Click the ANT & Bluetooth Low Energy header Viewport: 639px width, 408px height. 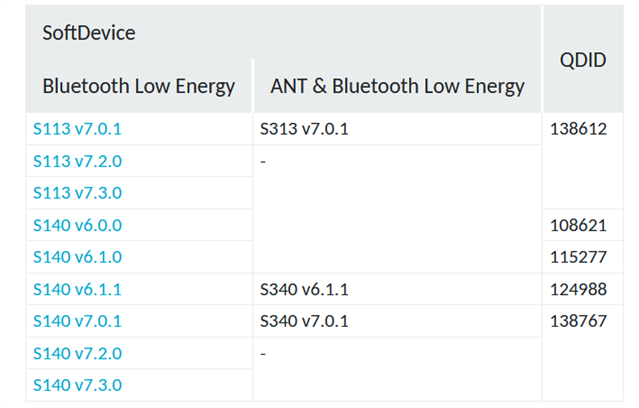pyautogui.click(x=397, y=86)
